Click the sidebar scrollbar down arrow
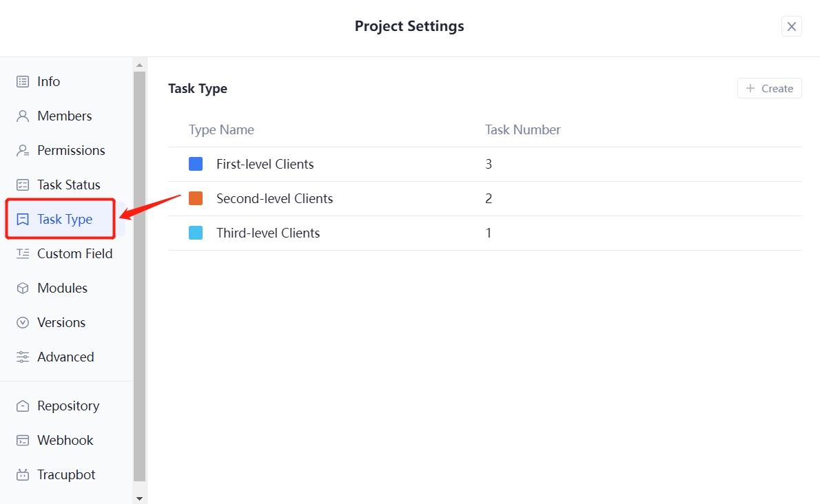820x504 pixels. (140, 498)
